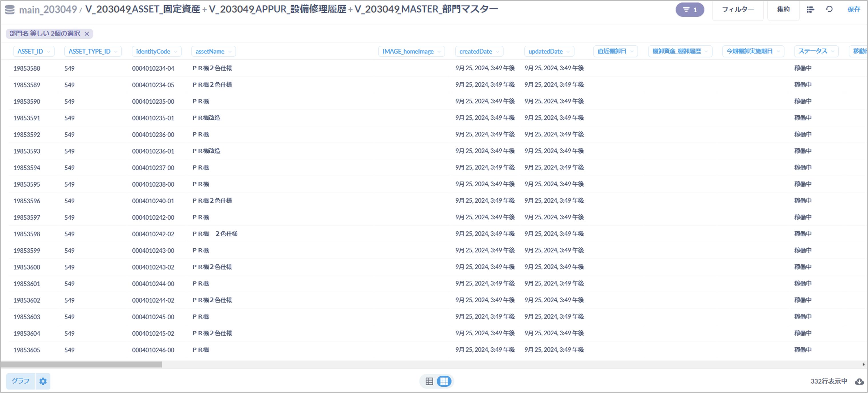Click createdDate cell in row 19853602

tap(485, 300)
